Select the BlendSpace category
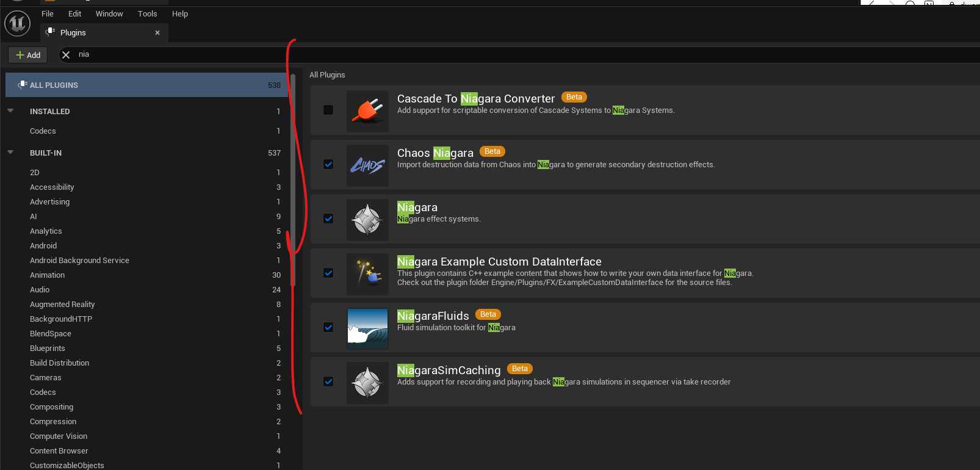980x470 pixels. point(146,333)
